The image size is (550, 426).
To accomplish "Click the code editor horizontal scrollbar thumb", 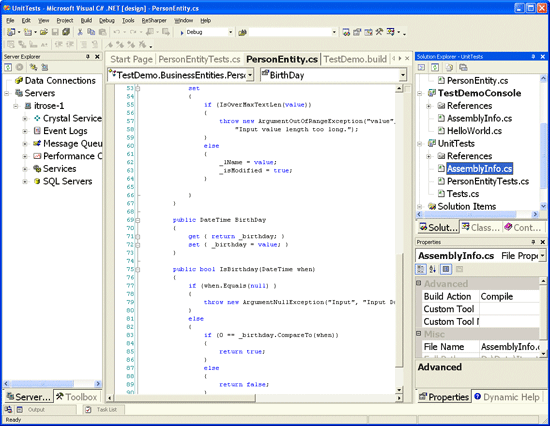I will coord(185,398).
